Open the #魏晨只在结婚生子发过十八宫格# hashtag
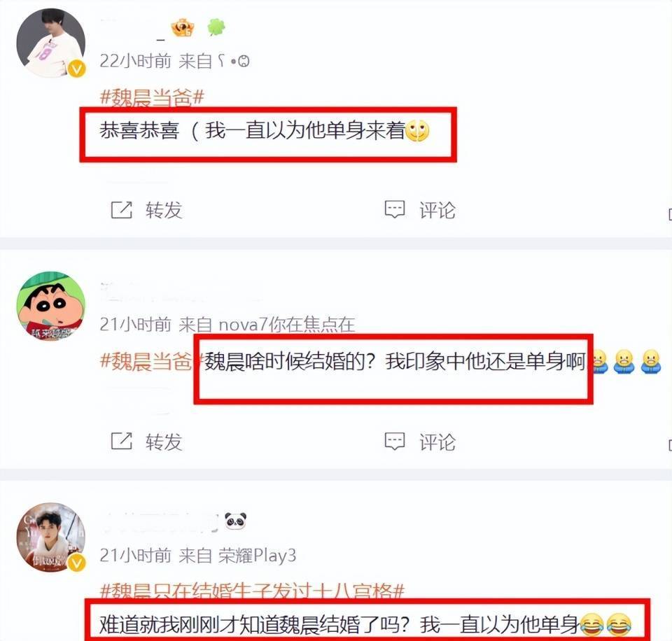This screenshot has width=672, height=641. (x=252, y=591)
